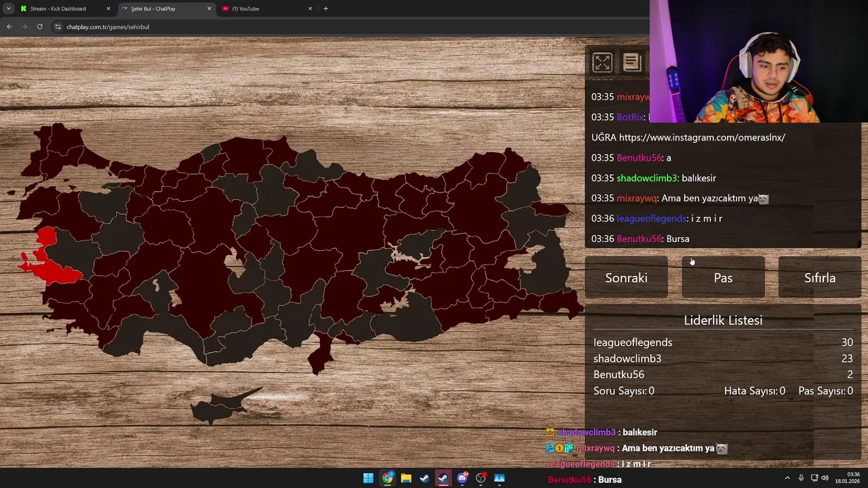The height and width of the screenshot is (488, 868).
Task: Select Benutku56 row in leaderboard
Action: pyautogui.click(x=723, y=374)
